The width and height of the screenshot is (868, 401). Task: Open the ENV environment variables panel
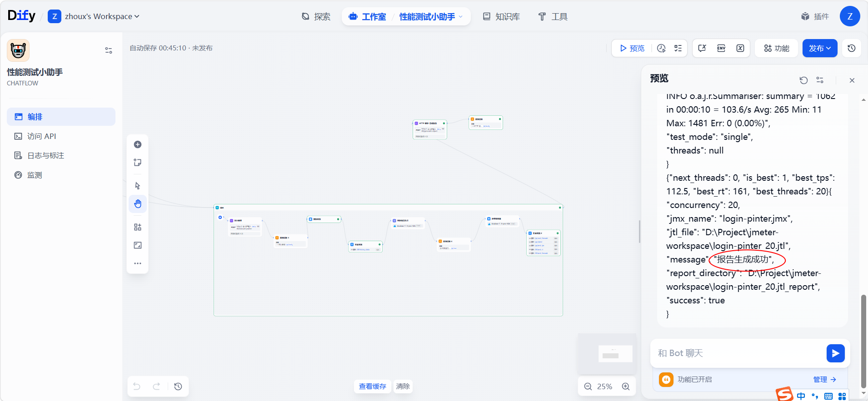pyautogui.click(x=721, y=48)
